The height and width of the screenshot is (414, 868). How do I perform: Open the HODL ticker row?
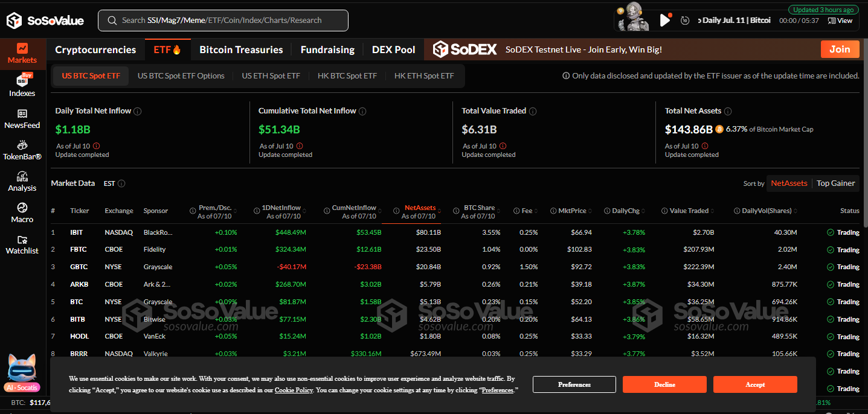tap(455, 336)
